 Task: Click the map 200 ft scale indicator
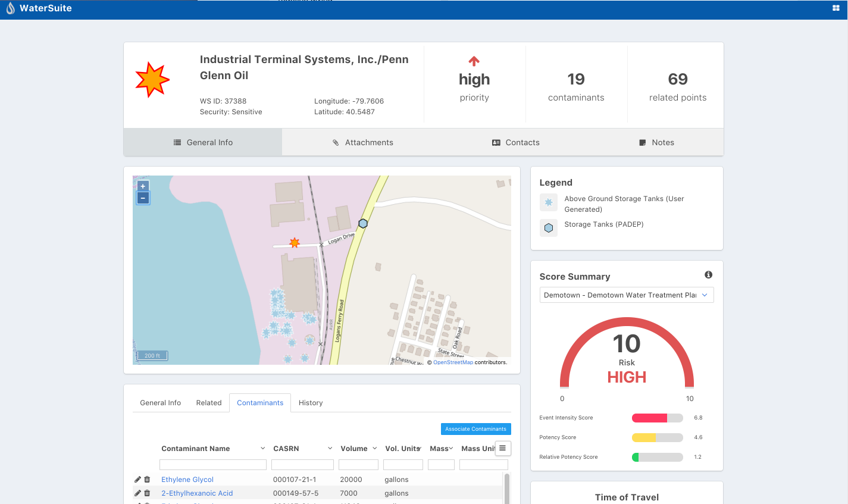coord(152,356)
